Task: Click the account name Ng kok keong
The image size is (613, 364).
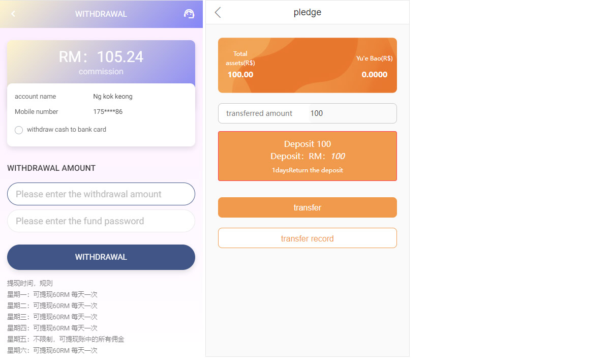Action: pos(113,97)
